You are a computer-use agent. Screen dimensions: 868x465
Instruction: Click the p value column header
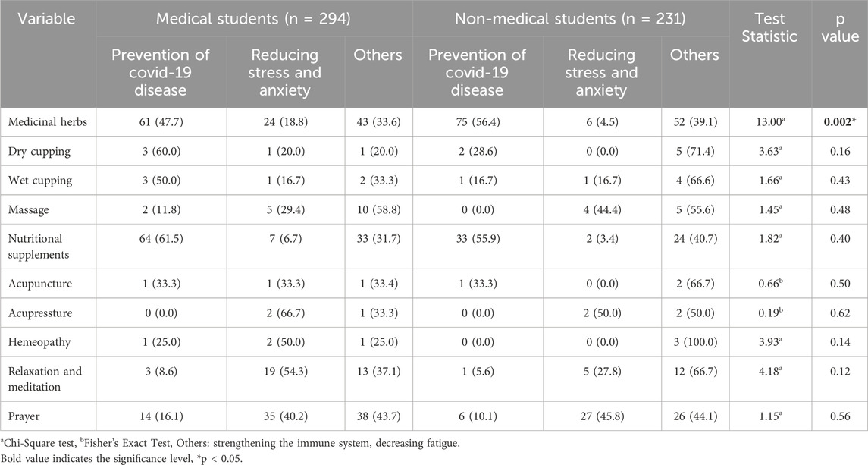click(x=840, y=27)
